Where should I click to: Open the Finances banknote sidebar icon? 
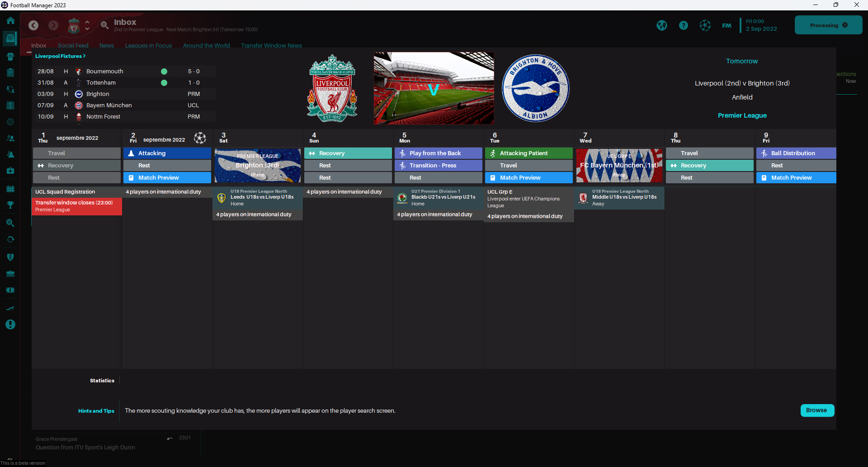pos(10,290)
